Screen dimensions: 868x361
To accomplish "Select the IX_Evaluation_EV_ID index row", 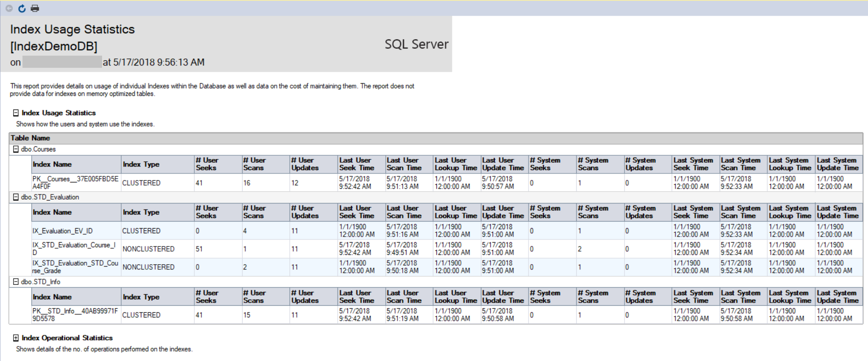I will click(62, 231).
